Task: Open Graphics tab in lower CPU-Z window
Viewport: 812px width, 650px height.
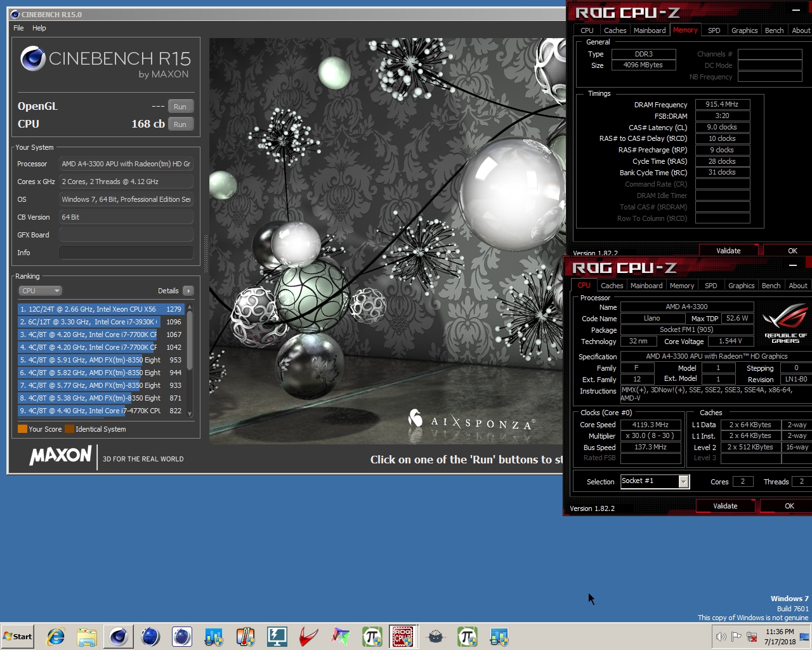Action: [741, 286]
